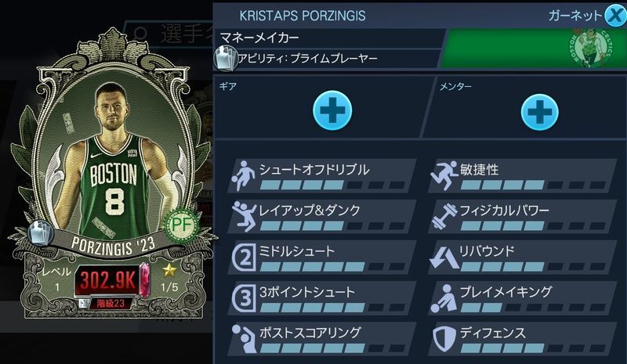Click the レイアップ&ダンク dunk icon
Screen dimensions: 627x364
click(244, 216)
